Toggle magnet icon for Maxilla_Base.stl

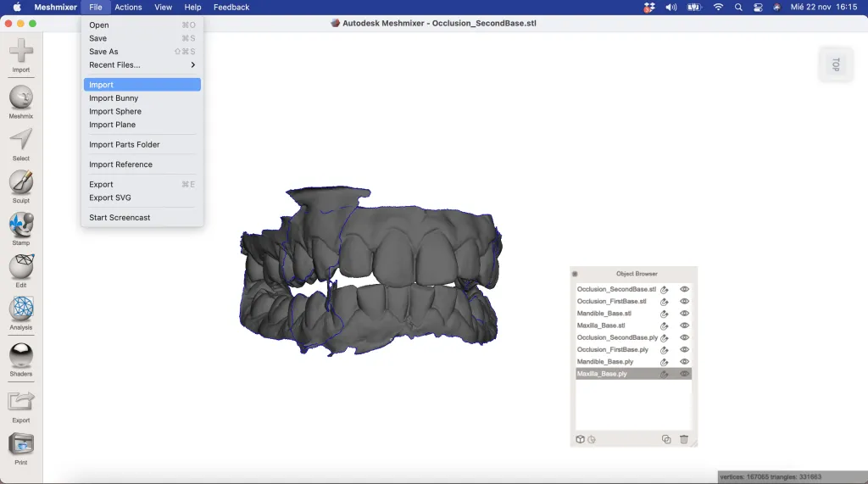(664, 326)
